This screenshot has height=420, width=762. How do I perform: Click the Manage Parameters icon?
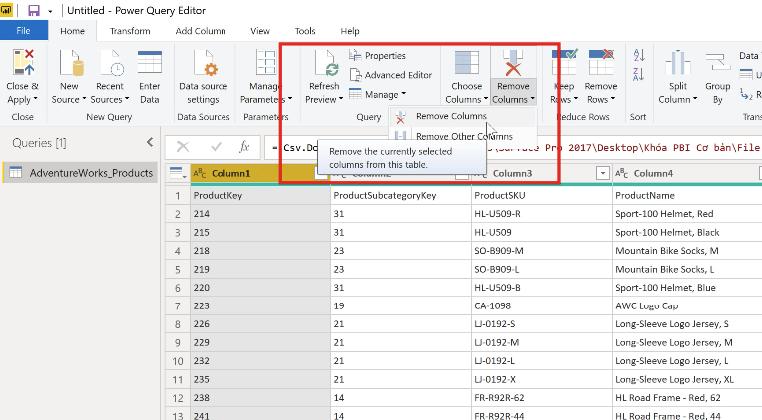265,63
